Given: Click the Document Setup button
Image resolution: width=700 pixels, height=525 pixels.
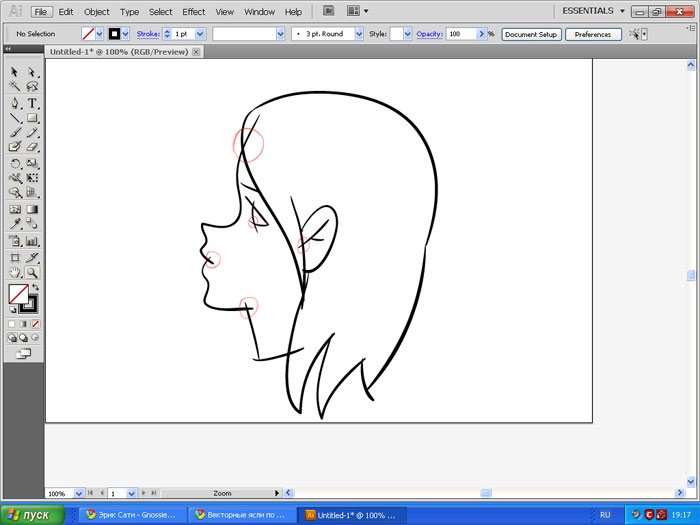Looking at the screenshot, I should [x=530, y=34].
